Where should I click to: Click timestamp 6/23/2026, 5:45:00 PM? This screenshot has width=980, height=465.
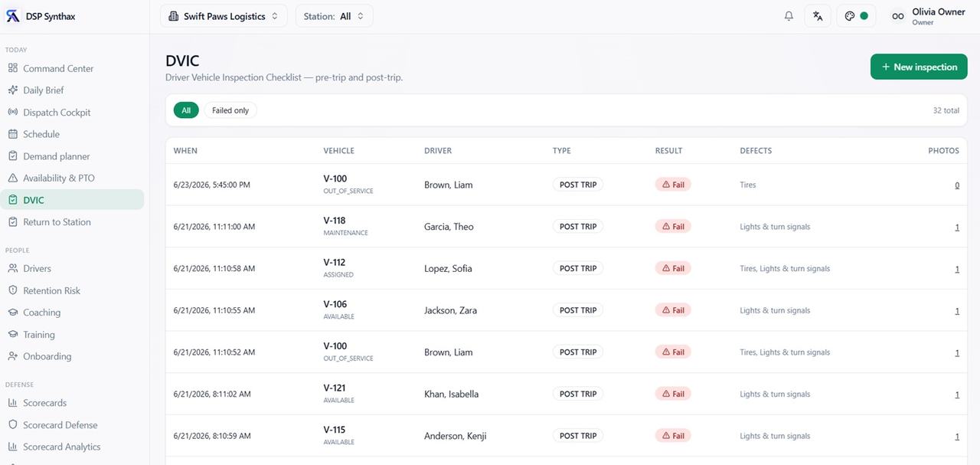pyautogui.click(x=211, y=185)
